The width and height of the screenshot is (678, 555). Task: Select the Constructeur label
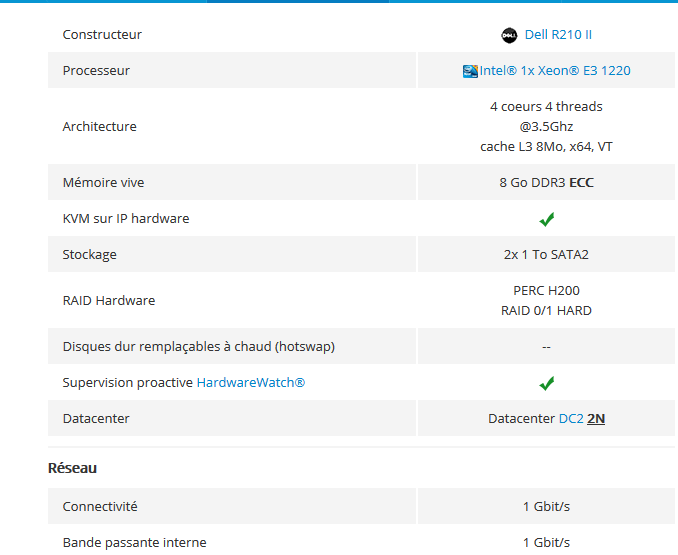[x=102, y=35]
